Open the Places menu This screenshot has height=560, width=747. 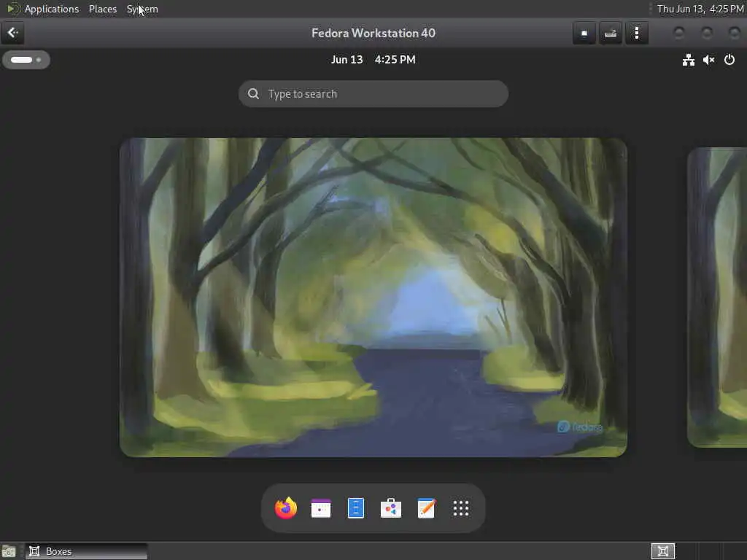(102, 9)
